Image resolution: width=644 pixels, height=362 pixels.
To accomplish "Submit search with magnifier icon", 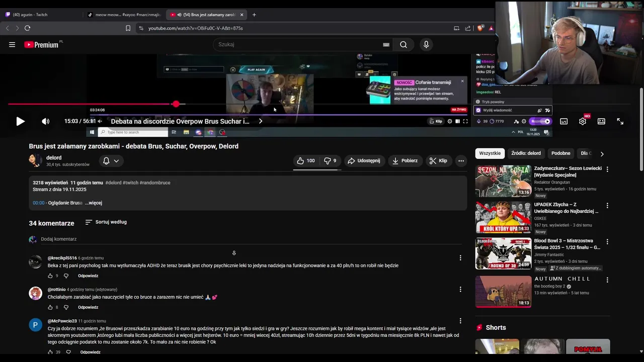I will [x=404, y=44].
